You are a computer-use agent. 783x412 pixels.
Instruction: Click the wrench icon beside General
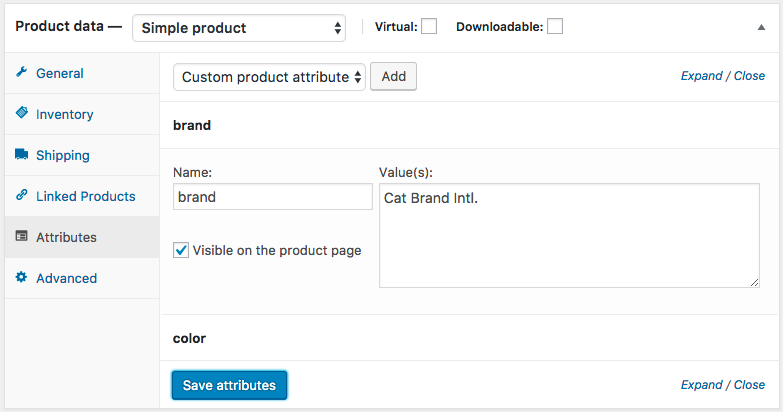[x=21, y=73]
